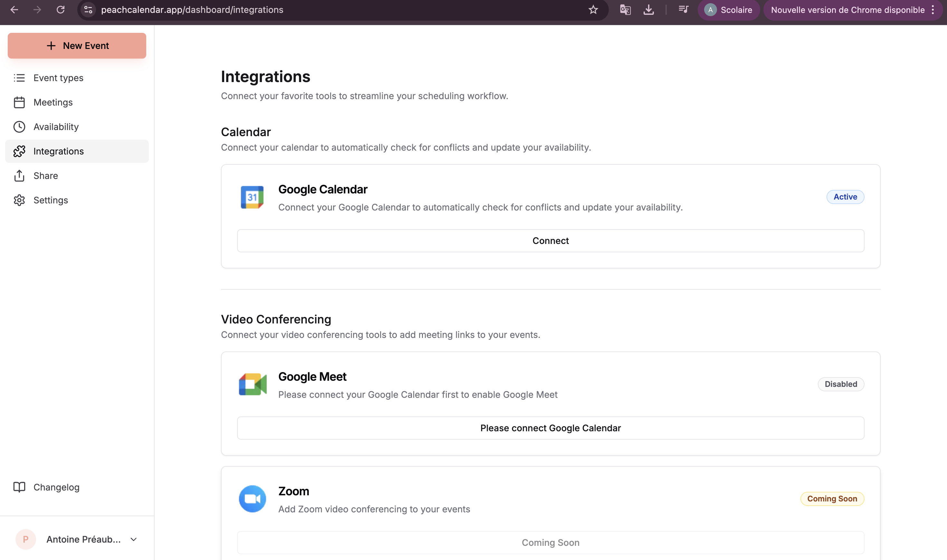947x560 pixels.
Task: Select Event types in the sidebar
Action: 58,78
